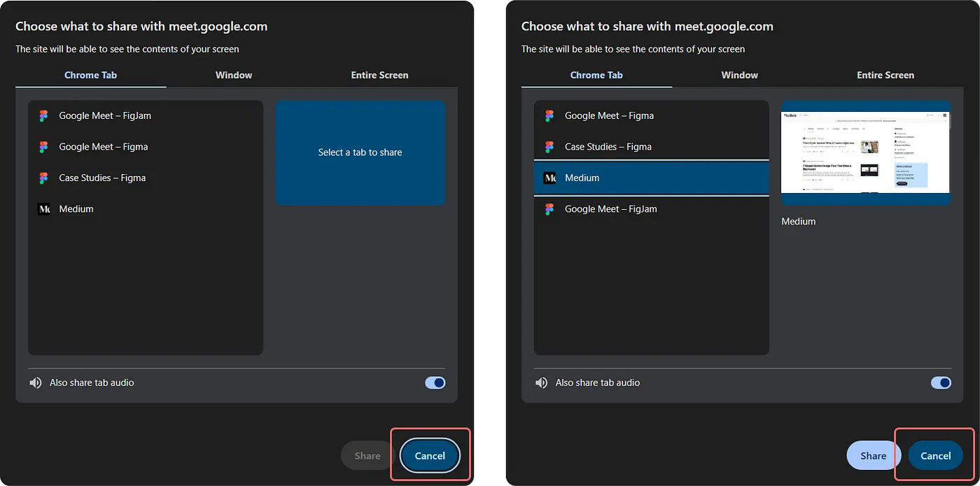This screenshot has height=486, width=980.
Task: Click the Medium page preview thumbnail
Action: tap(865, 152)
